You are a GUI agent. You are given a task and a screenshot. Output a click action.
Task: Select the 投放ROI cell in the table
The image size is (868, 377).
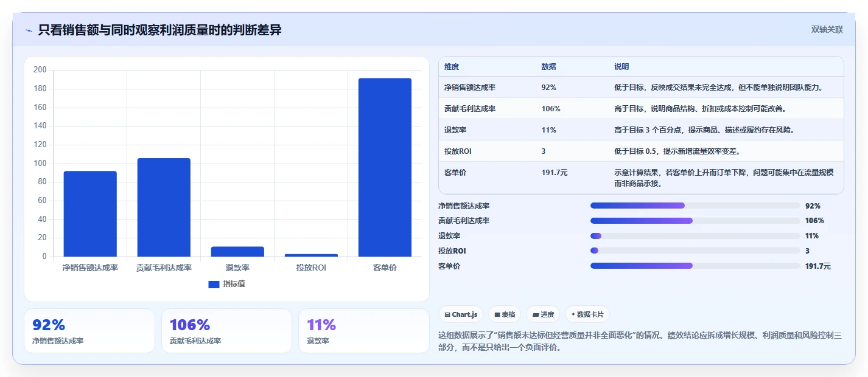[458, 151]
